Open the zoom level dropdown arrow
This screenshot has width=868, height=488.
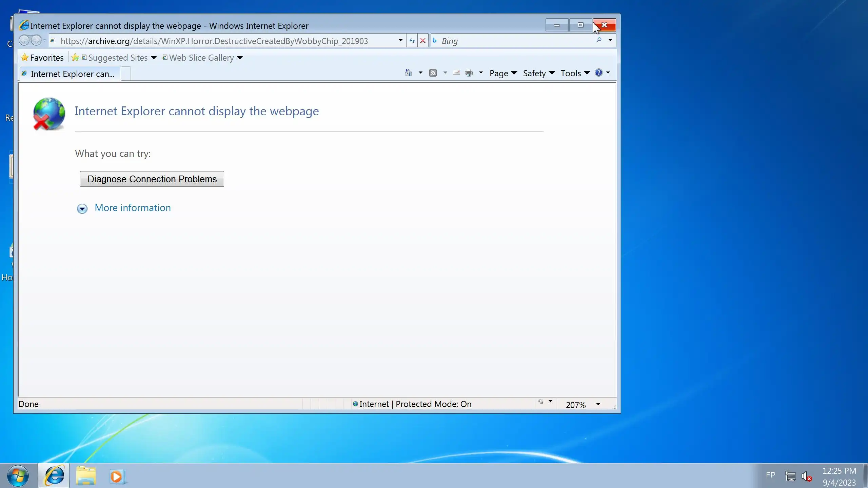[598, 404]
